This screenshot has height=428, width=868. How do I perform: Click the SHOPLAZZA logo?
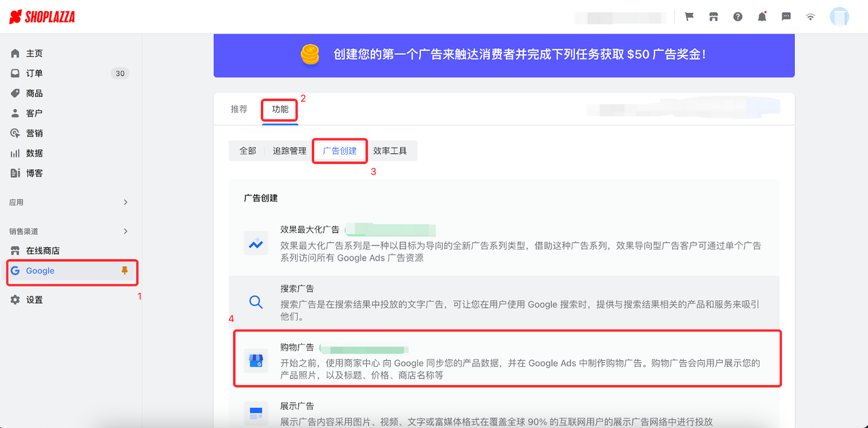(41, 16)
